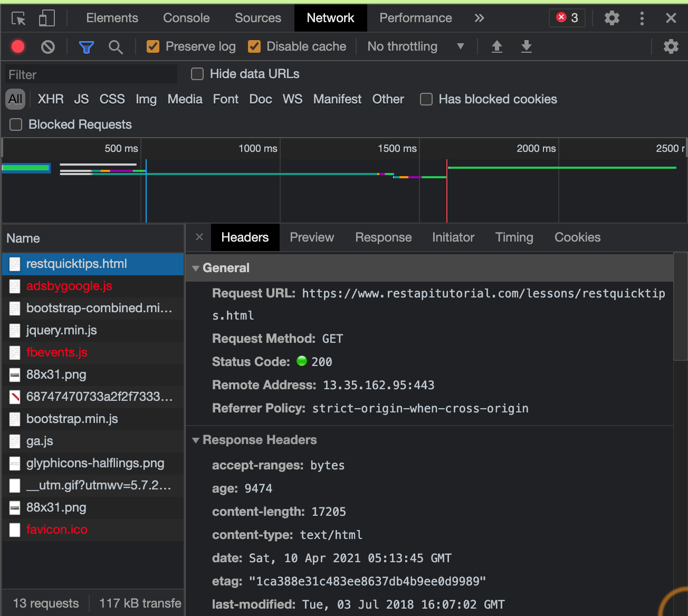Filter requests by WS
Screen dimensions: 688x616
pos(293,99)
